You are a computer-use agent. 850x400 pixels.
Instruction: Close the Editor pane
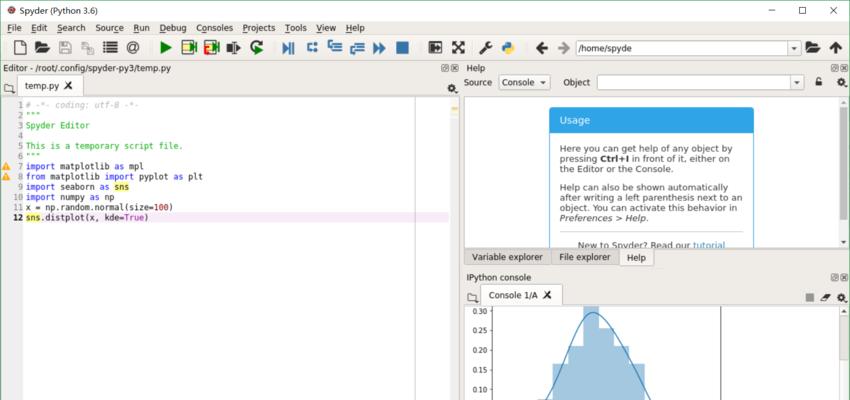click(455, 68)
